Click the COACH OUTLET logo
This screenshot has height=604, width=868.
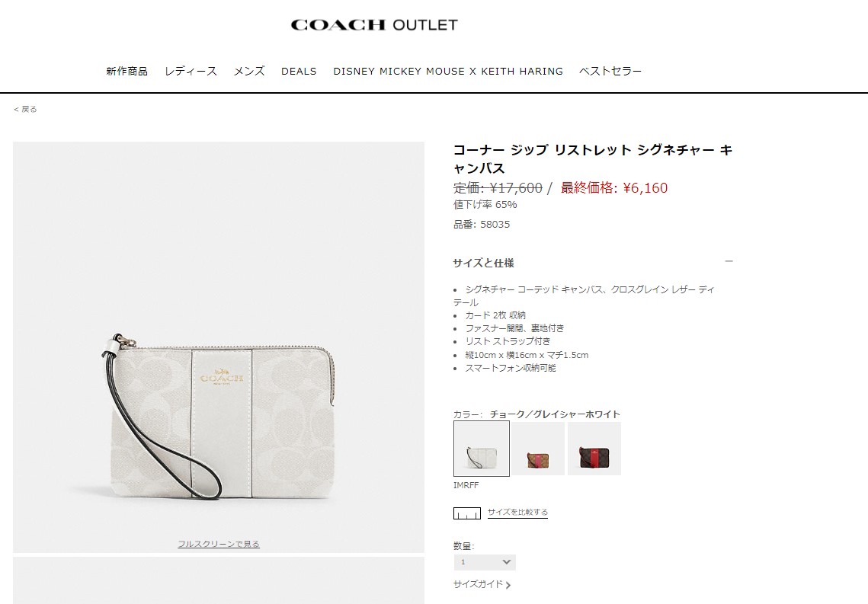coord(374,25)
